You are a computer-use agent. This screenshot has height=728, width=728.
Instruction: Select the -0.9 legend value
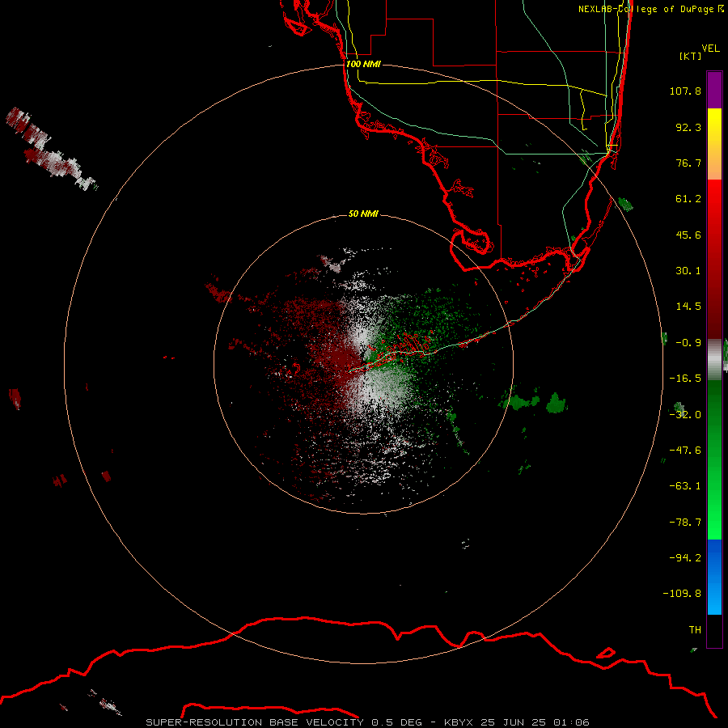pos(688,343)
